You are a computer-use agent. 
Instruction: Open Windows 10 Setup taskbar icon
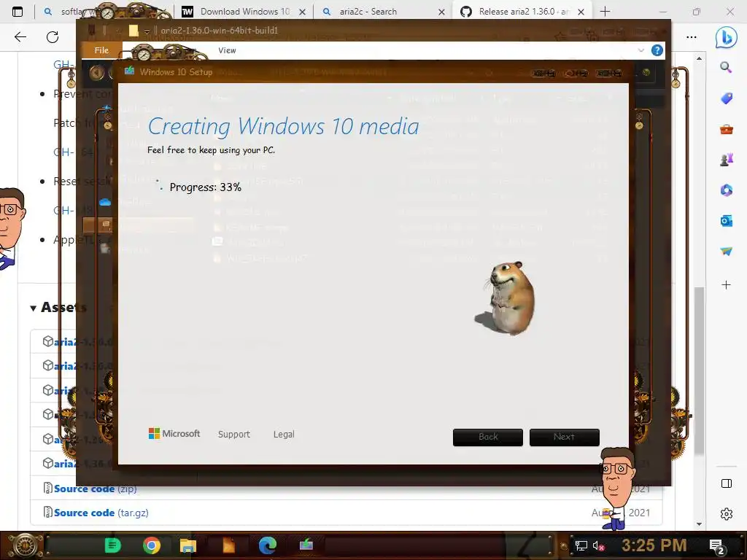306,545
